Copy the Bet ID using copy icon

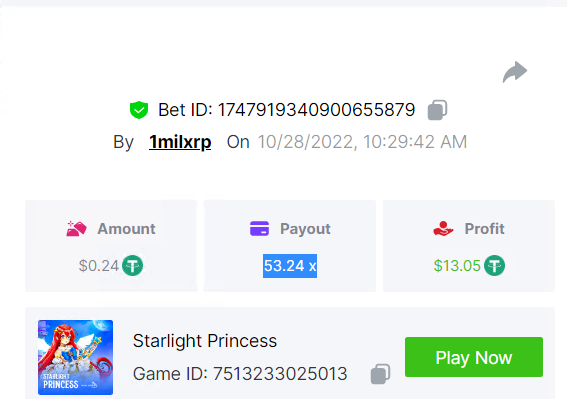437,110
